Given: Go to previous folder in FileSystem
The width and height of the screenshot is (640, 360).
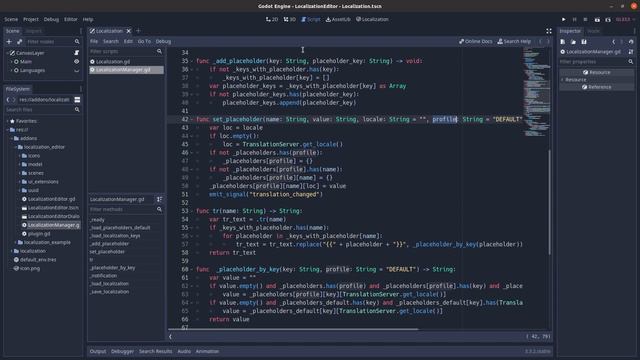Looking at the screenshot, I should [x=8, y=100].
